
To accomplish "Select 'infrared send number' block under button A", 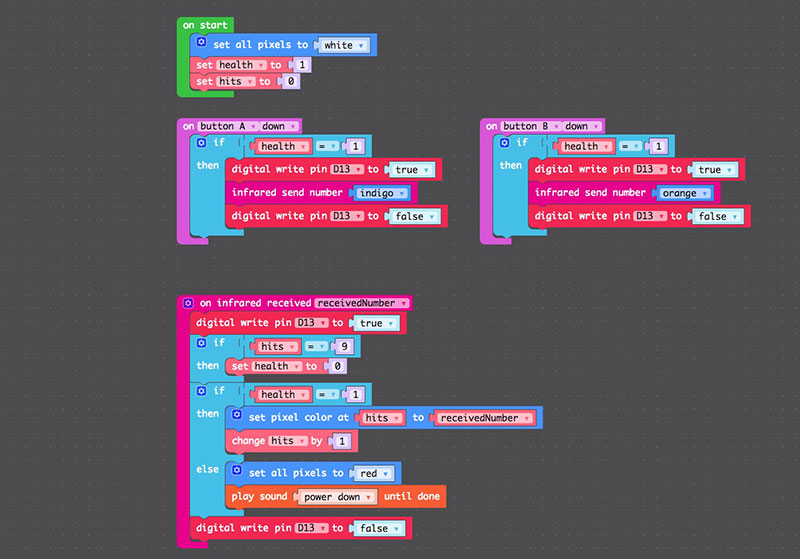I will pyautogui.click(x=286, y=192).
